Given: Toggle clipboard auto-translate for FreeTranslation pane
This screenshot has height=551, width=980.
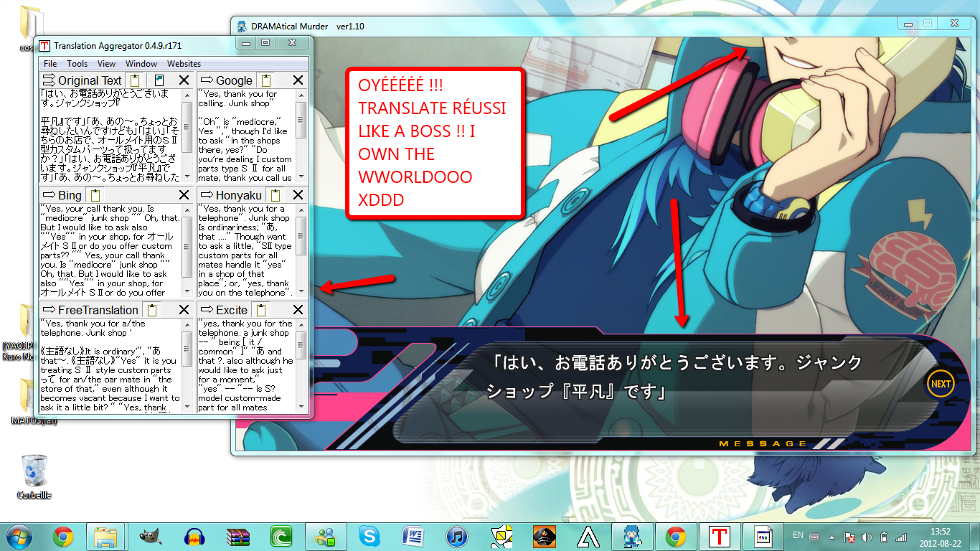Looking at the screenshot, I should [x=151, y=310].
